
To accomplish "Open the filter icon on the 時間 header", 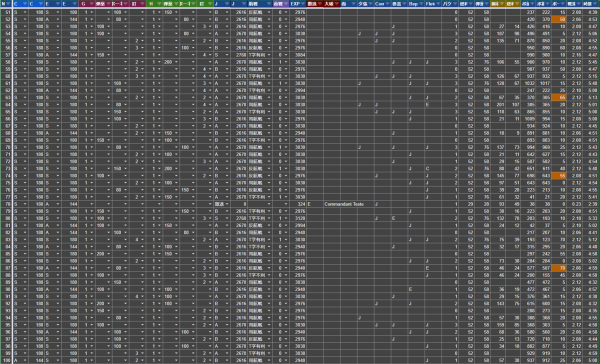I will tap(595, 3).
